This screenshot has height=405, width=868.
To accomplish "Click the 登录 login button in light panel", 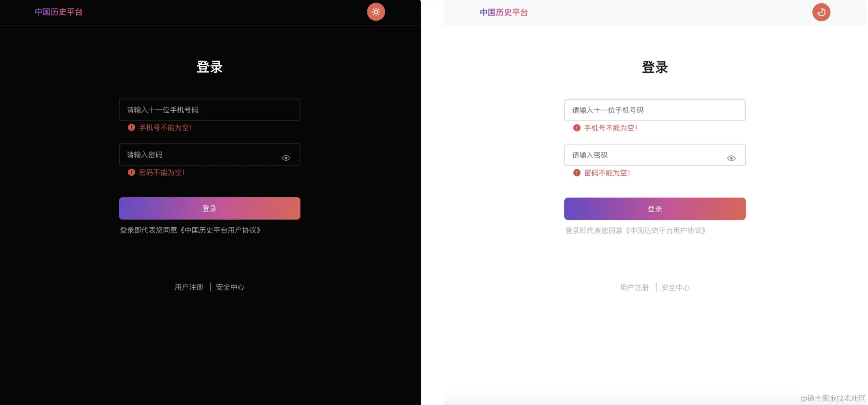I will (655, 209).
